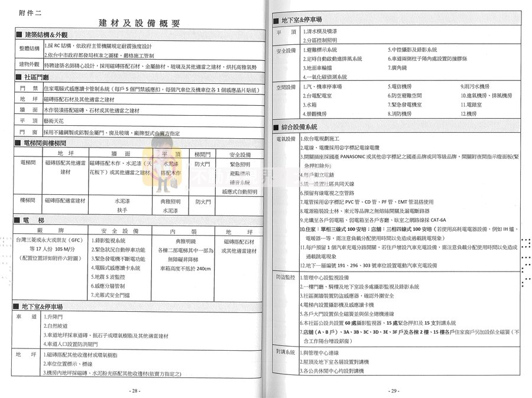Select the square bullet before 電梯間與樓梯間 heading
Screen dimensions: 532x398
point(19,143)
